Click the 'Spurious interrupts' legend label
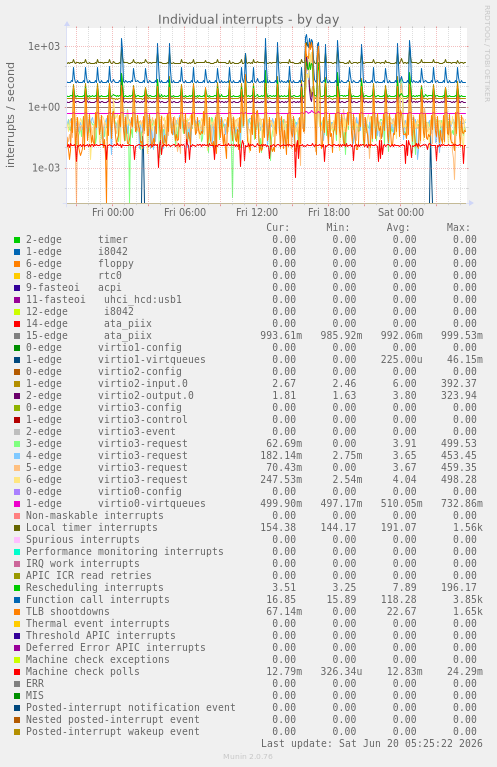 pyautogui.click(x=83, y=540)
